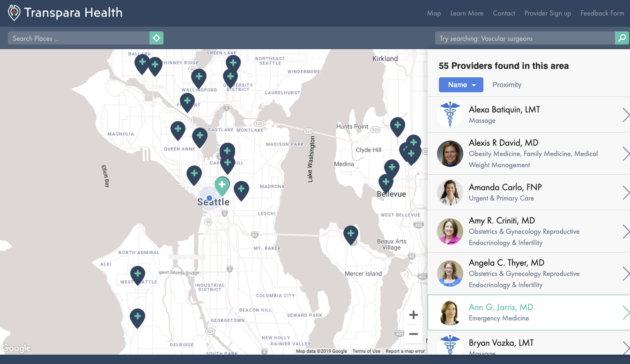Viewport: 630px width, 364px height.
Task: Click Amy R. Criniti's profile photo
Action: (x=450, y=231)
